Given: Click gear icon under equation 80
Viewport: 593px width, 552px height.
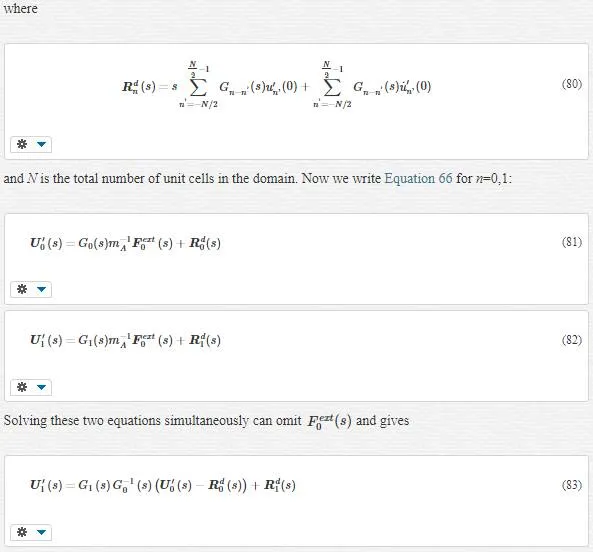Looking at the screenshot, I should pos(22,144).
